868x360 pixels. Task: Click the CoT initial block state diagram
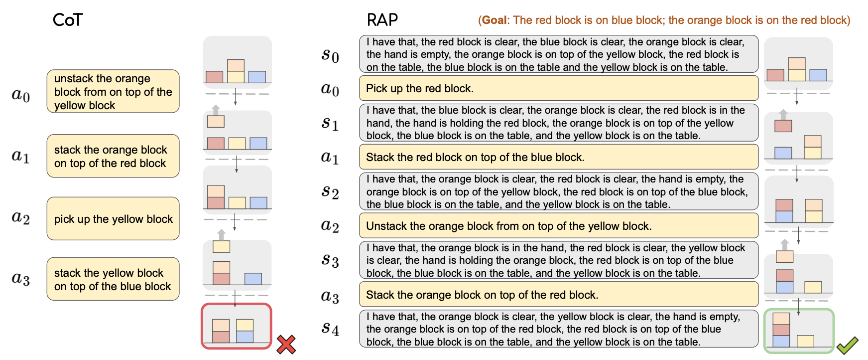click(238, 60)
